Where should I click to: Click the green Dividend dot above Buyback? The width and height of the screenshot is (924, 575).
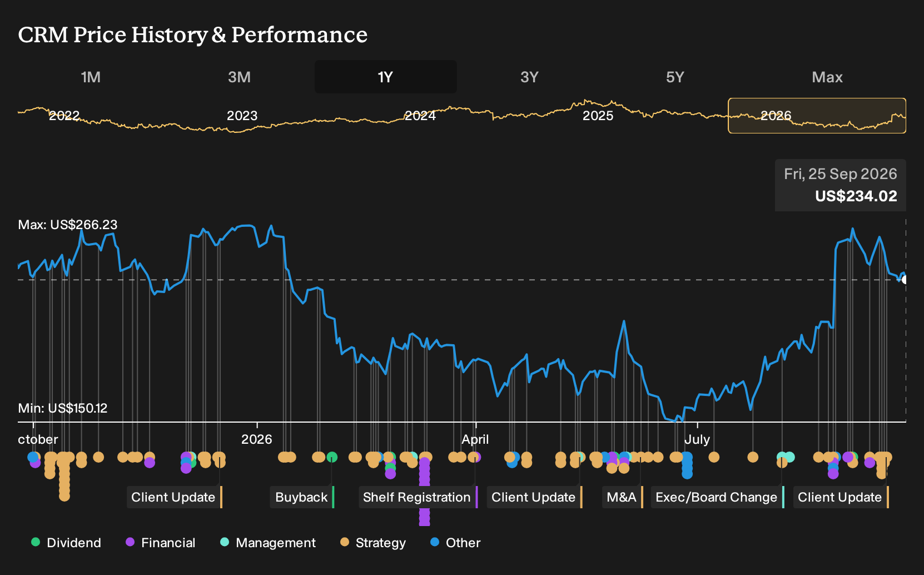(332, 457)
